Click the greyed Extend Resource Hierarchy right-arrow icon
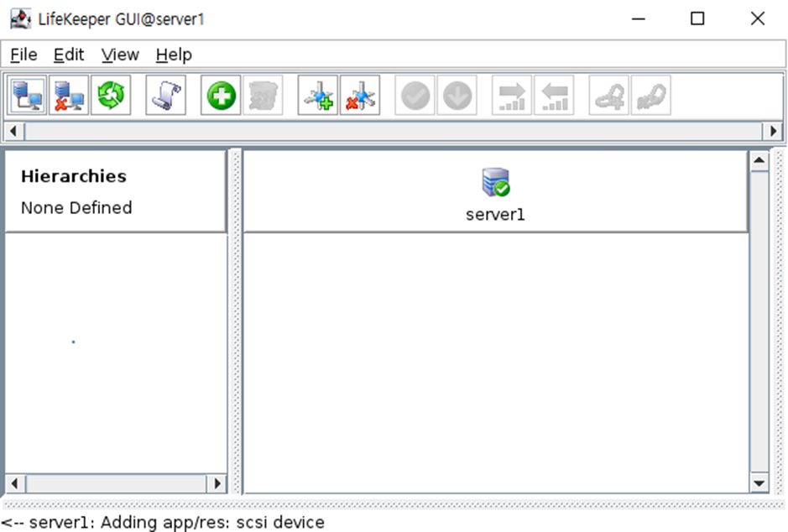 point(512,96)
